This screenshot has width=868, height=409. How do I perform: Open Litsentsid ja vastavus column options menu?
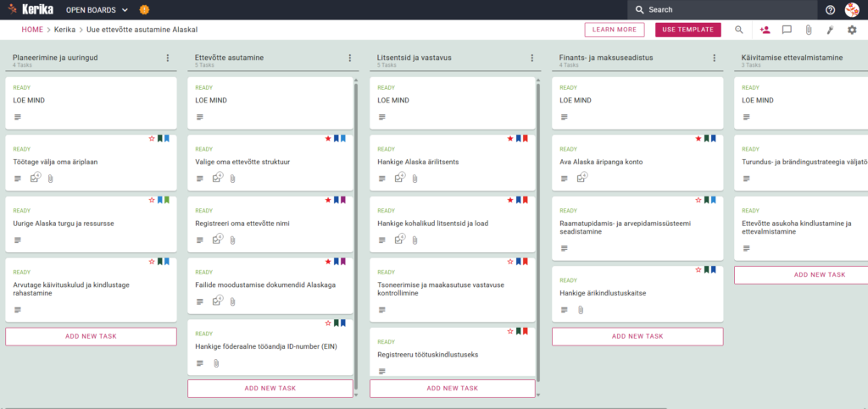pos(532,58)
